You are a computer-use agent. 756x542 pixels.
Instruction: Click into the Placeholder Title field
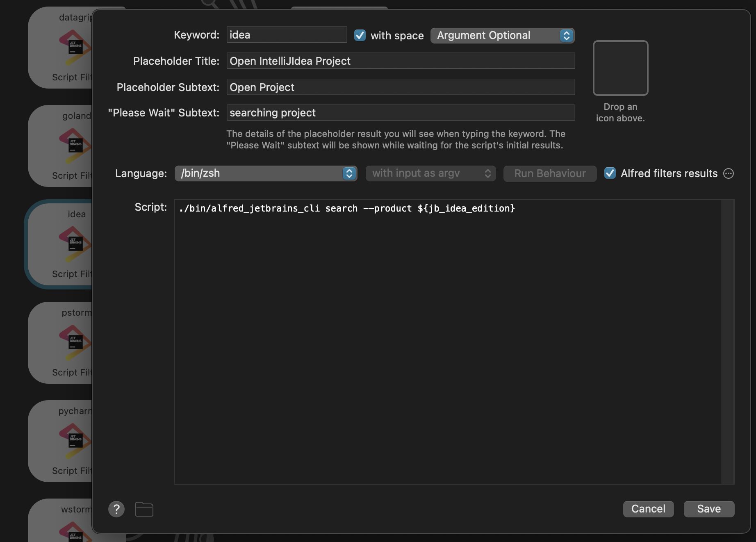tap(401, 61)
